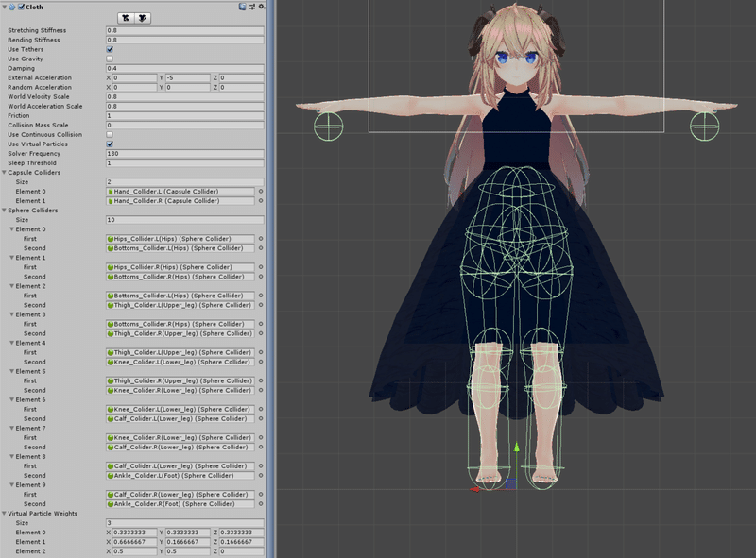756x558 pixels.
Task: Click the Solver Frequency field
Action: tap(184, 154)
